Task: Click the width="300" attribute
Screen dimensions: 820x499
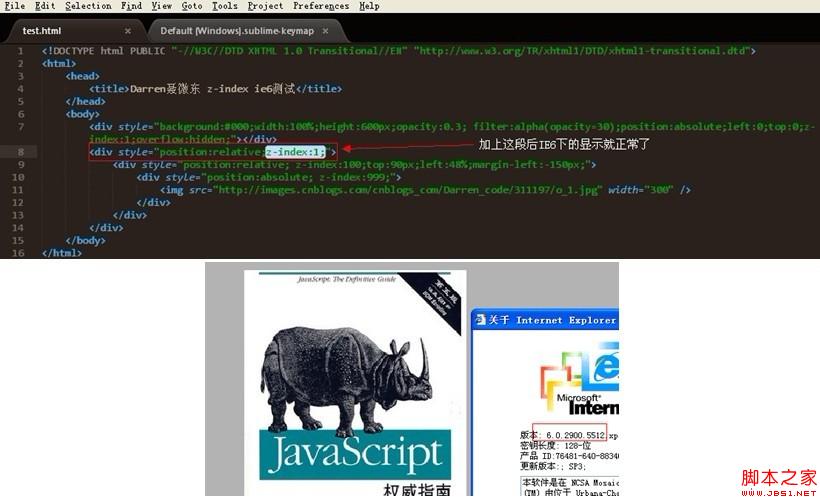Action: coord(641,190)
